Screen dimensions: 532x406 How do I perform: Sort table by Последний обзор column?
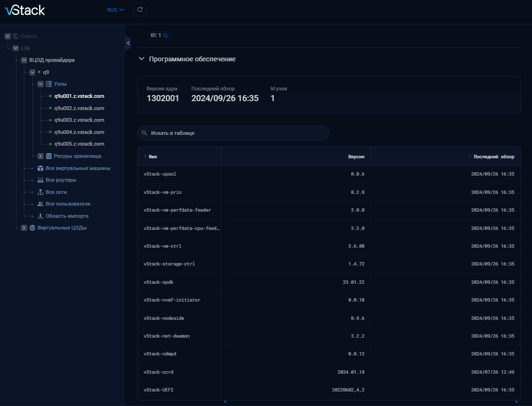click(494, 157)
